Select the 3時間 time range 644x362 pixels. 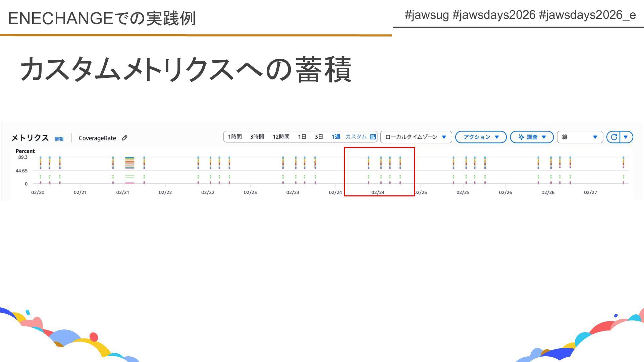click(x=257, y=137)
